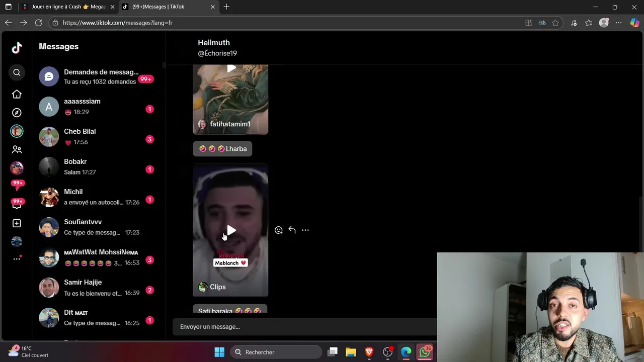The height and width of the screenshot is (362, 644).
Task: Click the 'Lharba' message bubble
Action: click(222, 149)
